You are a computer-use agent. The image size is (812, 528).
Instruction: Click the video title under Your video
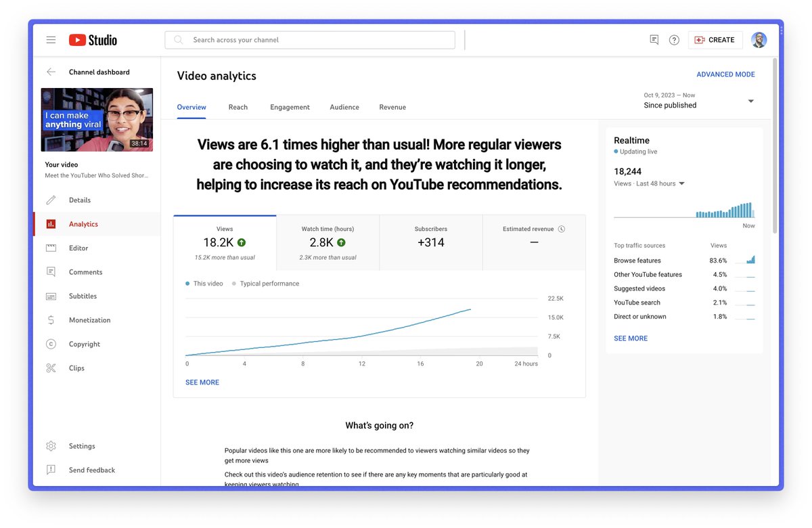tap(96, 175)
